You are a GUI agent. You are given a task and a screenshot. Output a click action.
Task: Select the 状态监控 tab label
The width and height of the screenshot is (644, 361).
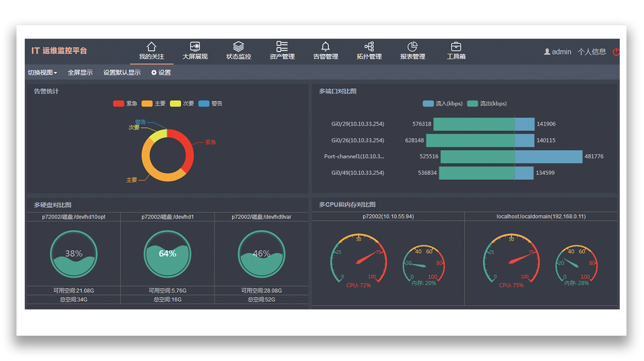coord(239,57)
